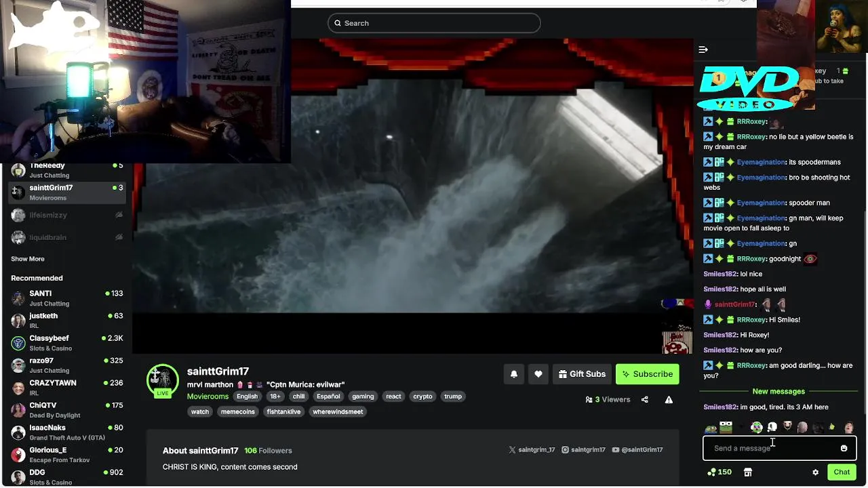Open the Instagram link saintgrim17
The height and width of the screenshot is (488, 868).
pos(583,450)
